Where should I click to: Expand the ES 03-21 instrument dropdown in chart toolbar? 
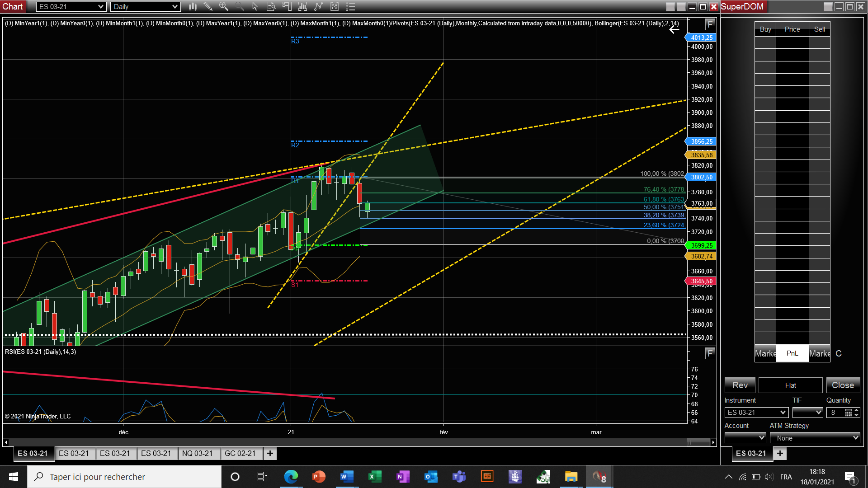[101, 7]
